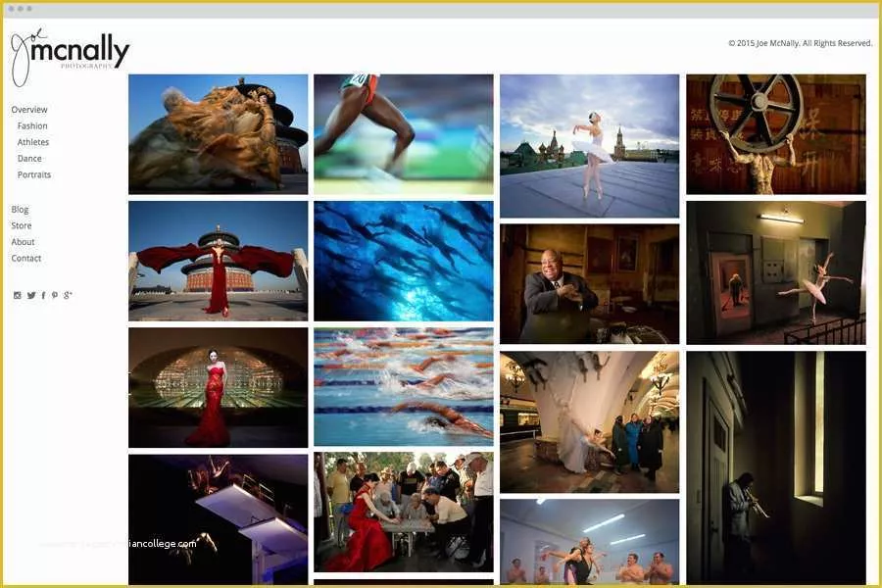Screen dimensions: 882x588
Task: Open the blurred sprinter legs photo
Action: [x=404, y=134]
